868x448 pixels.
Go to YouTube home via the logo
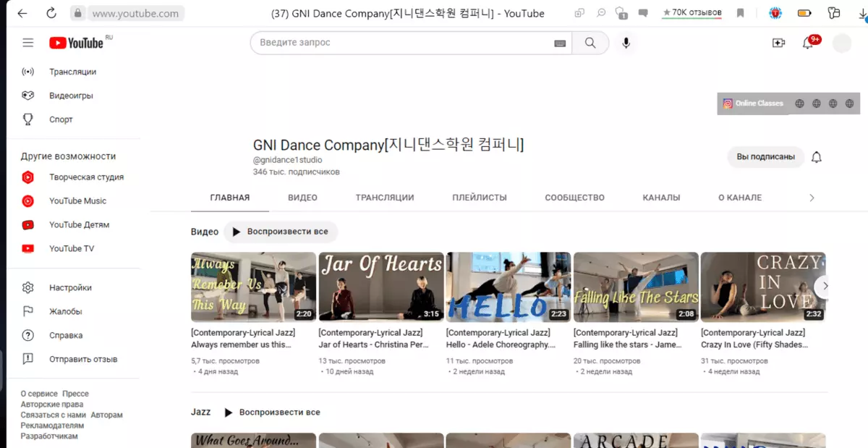coord(77,43)
